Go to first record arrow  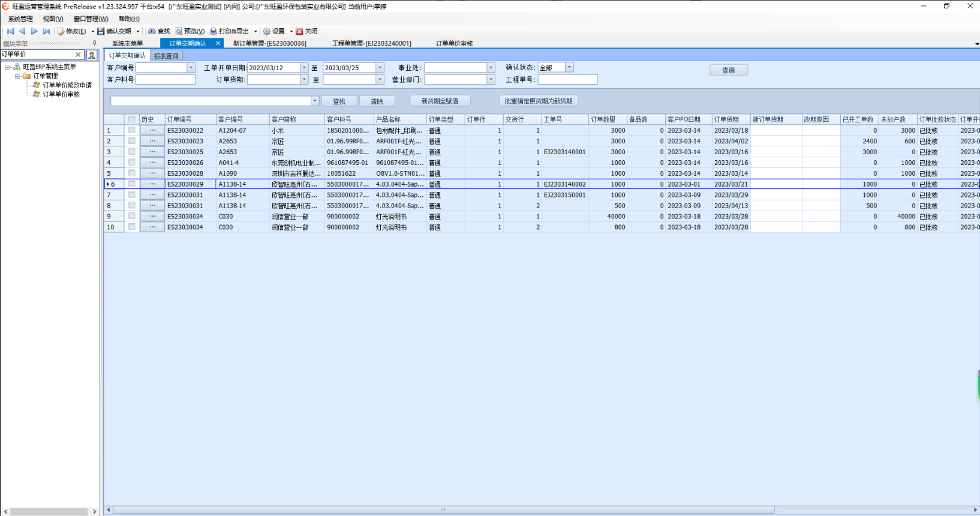tap(10, 31)
